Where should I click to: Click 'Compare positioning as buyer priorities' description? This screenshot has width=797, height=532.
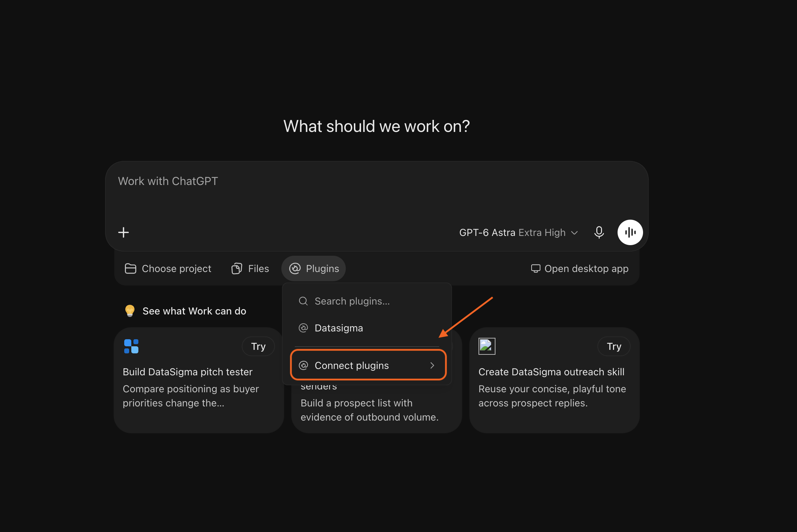coord(191,396)
